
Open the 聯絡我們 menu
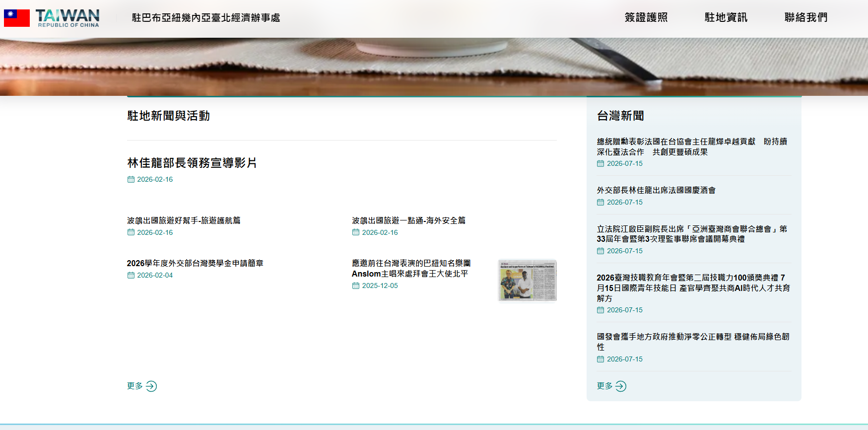806,17
